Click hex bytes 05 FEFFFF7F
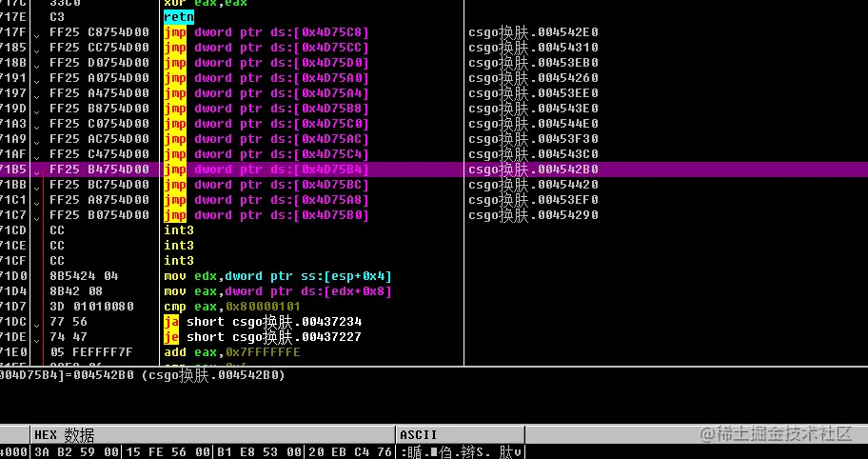 (x=91, y=352)
